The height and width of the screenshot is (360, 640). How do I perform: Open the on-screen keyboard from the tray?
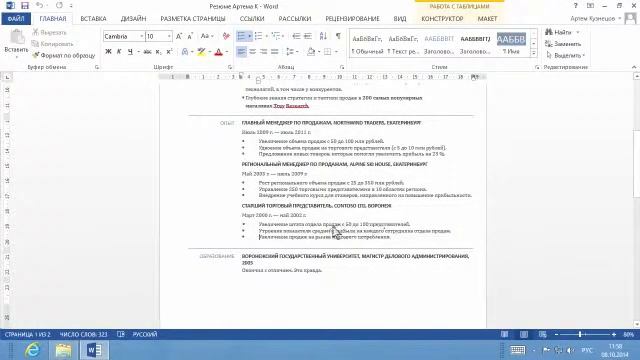518,350
